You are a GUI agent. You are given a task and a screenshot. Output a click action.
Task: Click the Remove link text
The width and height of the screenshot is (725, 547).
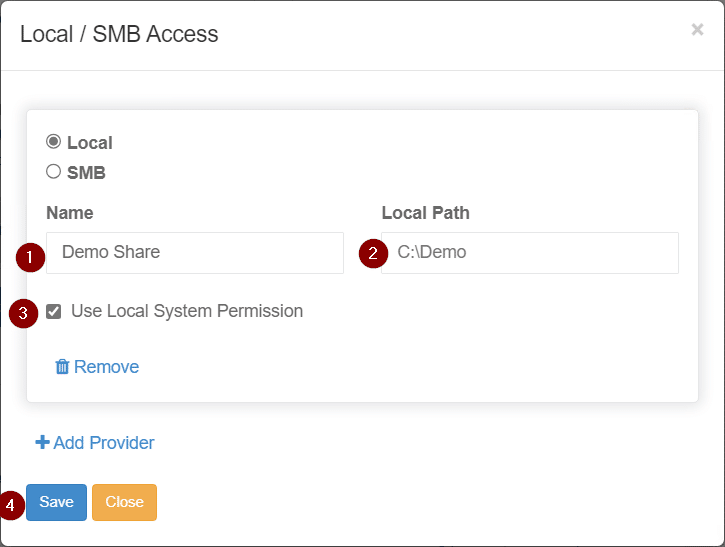point(106,367)
